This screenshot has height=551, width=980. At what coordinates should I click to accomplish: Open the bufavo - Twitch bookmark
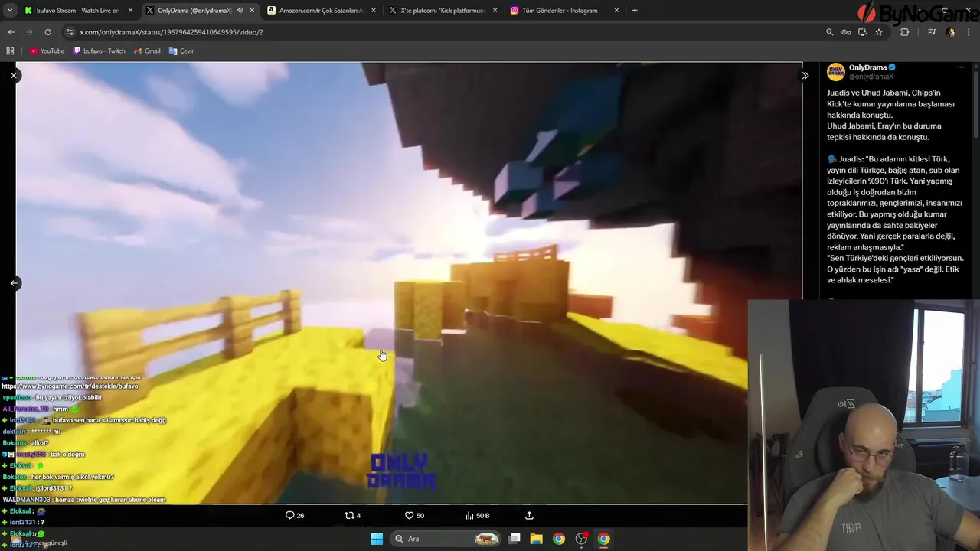pyautogui.click(x=99, y=51)
